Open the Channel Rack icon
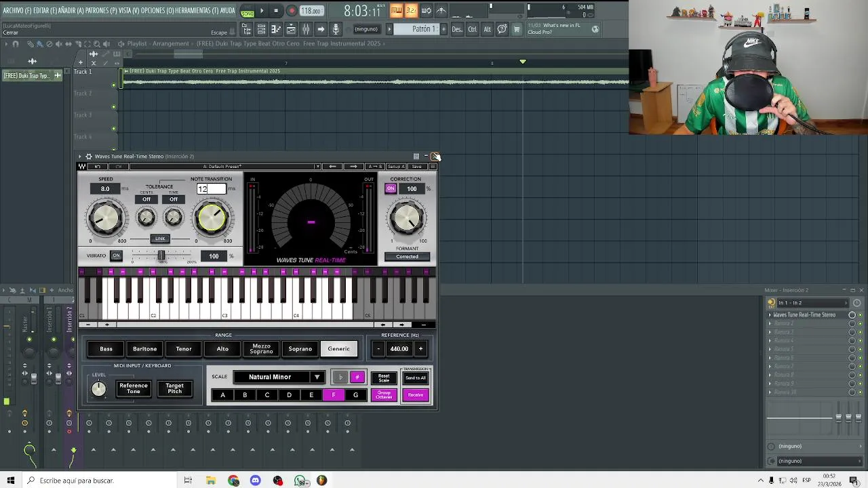The height and width of the screenshot is (488, 868). tap(261, 29)
